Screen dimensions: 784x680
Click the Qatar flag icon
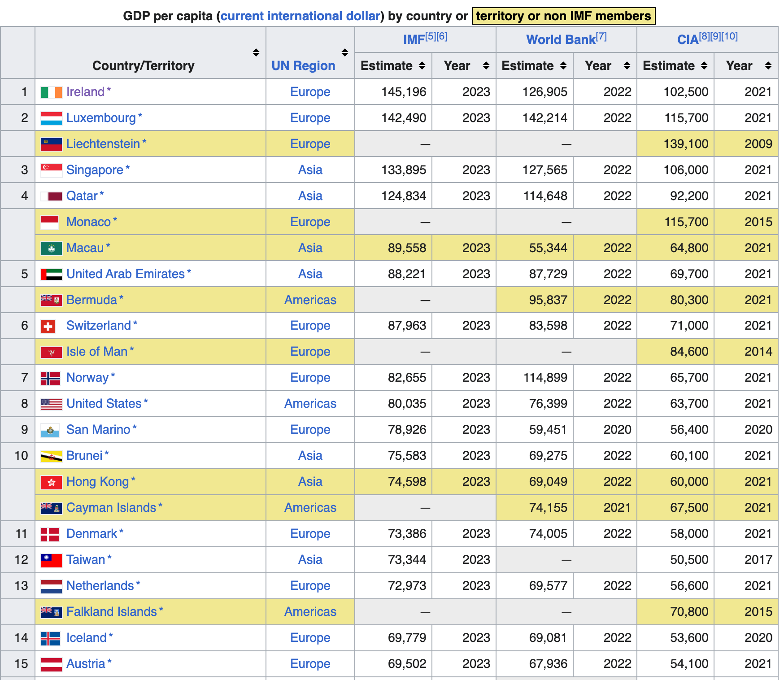coord(51,196)
